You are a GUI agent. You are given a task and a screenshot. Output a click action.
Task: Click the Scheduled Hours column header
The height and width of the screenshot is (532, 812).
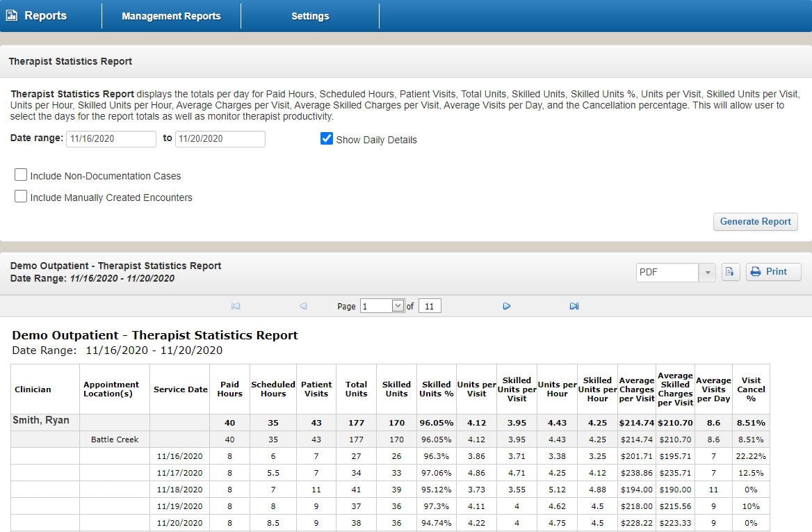[273, 389]
